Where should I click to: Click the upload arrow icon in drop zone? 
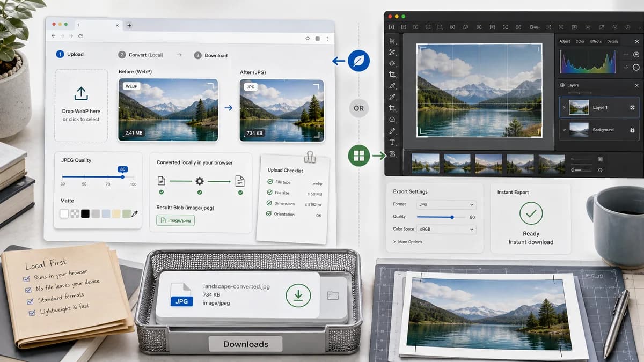(x=81, y=94)
